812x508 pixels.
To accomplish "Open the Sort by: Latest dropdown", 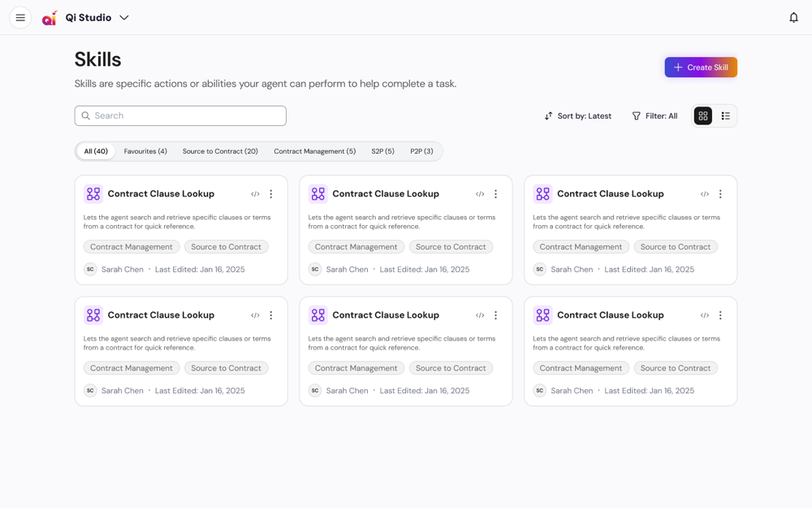I will tap(578, 116).
